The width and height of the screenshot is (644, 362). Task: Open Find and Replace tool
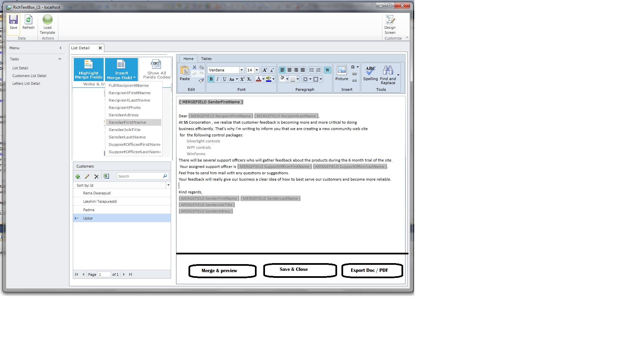[388, 71]
